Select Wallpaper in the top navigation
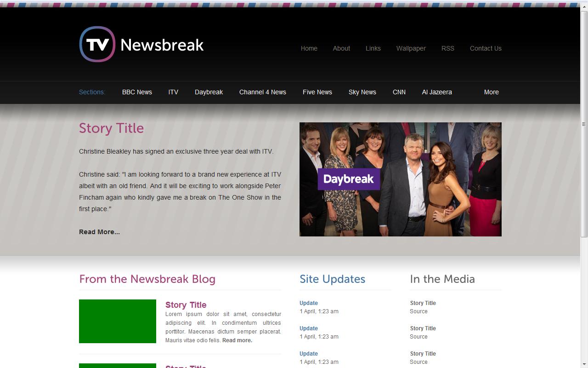 click(x=411, y=48)
